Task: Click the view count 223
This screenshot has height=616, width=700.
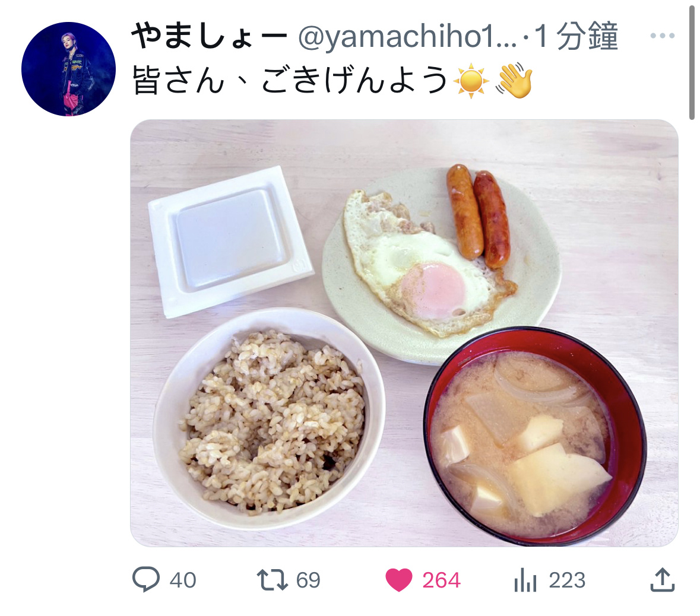Action: tap(567, 580)
